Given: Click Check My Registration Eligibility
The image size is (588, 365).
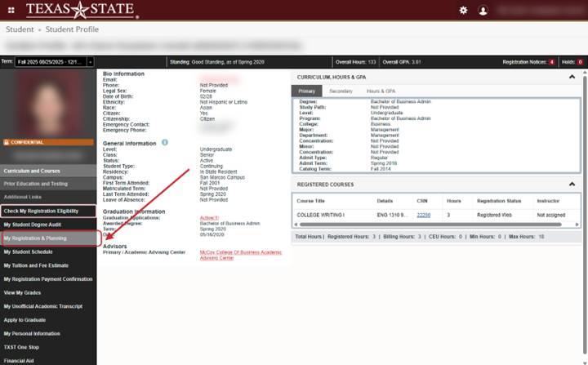Looking at the screenshot, I should (47, 211).
